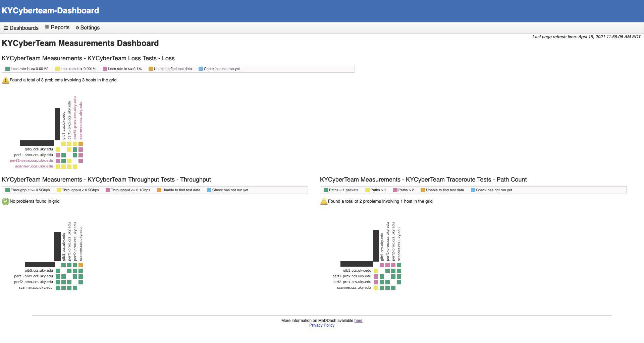Traceroute grid: click perf1-prox row, gib5 column cell
The height and width of the screenshot is (343, 644).
pos(382,276)
